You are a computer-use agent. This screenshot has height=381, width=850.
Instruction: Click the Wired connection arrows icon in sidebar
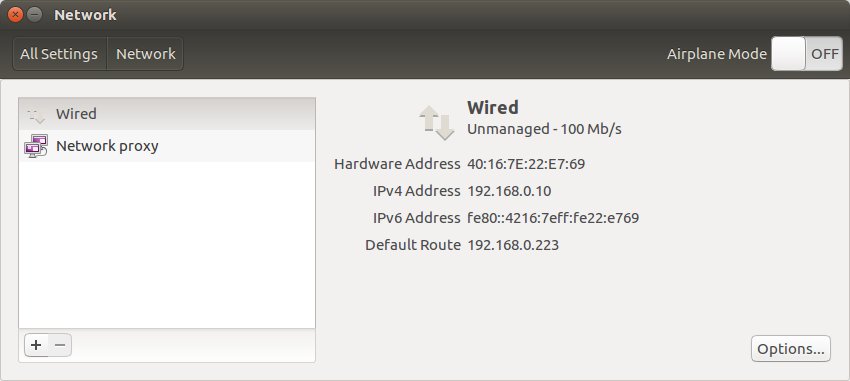pos(36,114)
